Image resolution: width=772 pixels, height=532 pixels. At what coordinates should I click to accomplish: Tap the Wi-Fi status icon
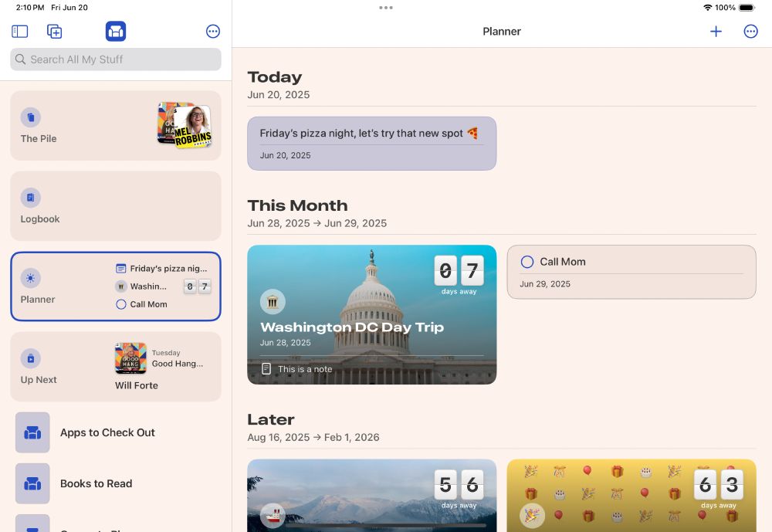click(x=707, y=8)
